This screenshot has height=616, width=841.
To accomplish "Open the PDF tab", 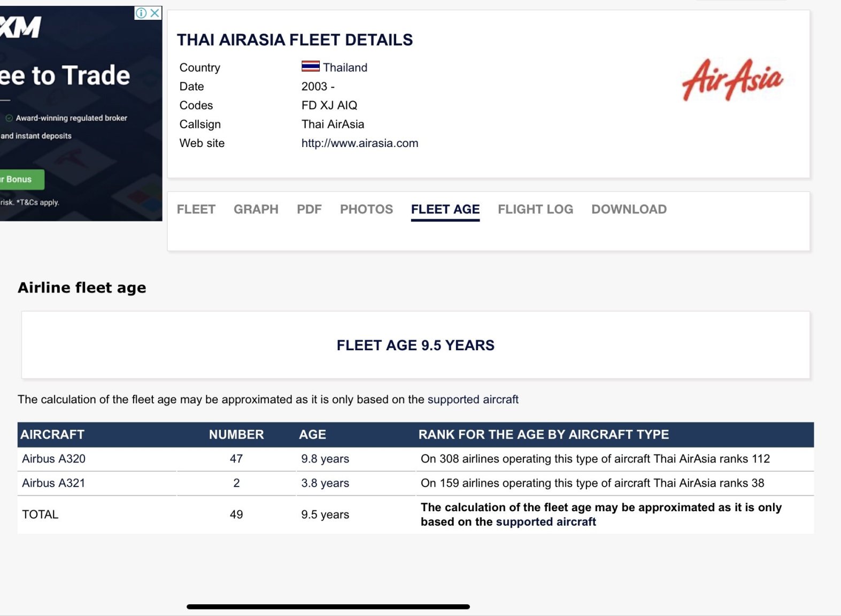I will [x=310, y=209].
